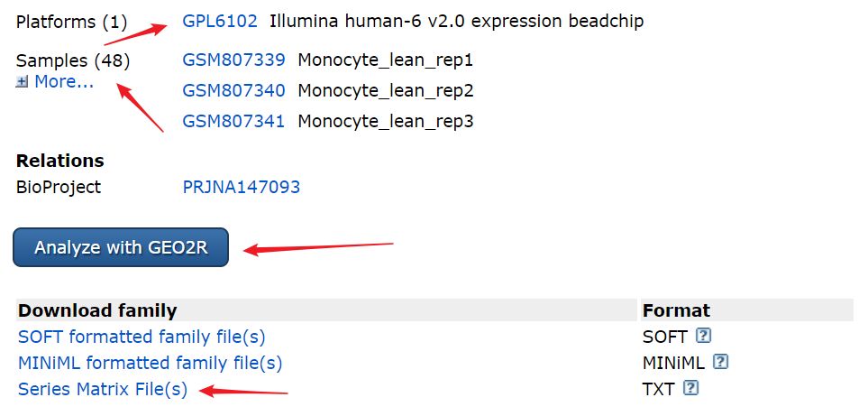Click the help icon next to MINiML format
The height and width of the screenshot is (416, 868).
coord(720,362)
